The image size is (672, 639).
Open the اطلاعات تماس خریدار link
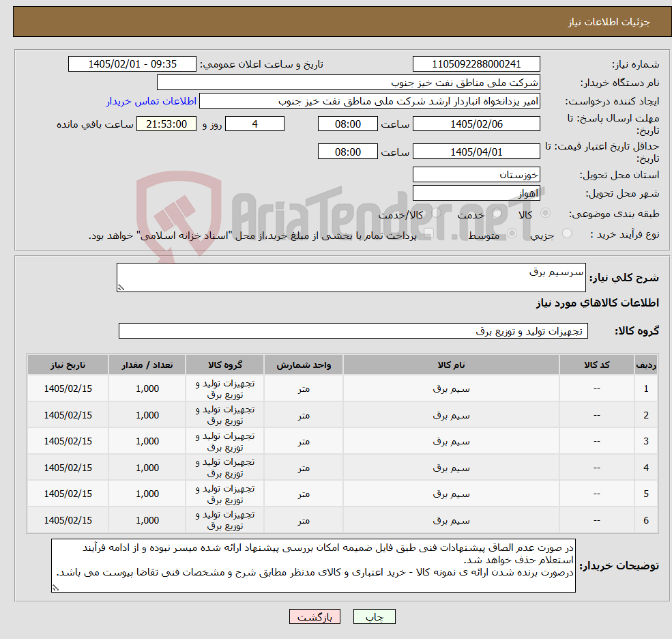(x=151, y=101)
